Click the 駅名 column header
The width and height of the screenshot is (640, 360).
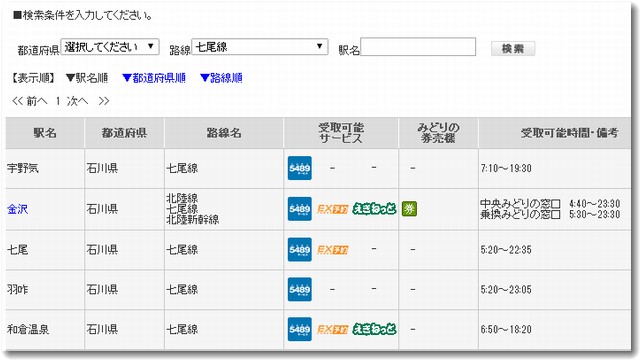(45, 133)
